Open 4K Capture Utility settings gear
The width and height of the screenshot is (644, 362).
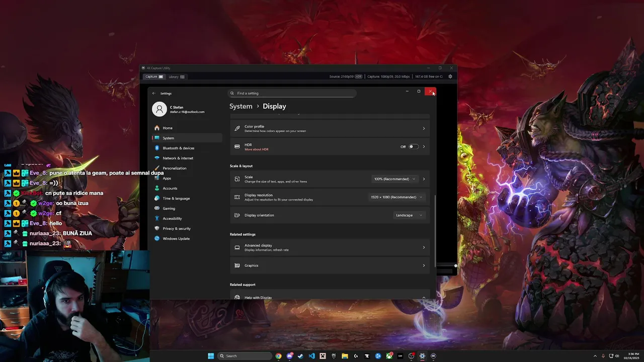pyautogui.click(x=450, y=76)
